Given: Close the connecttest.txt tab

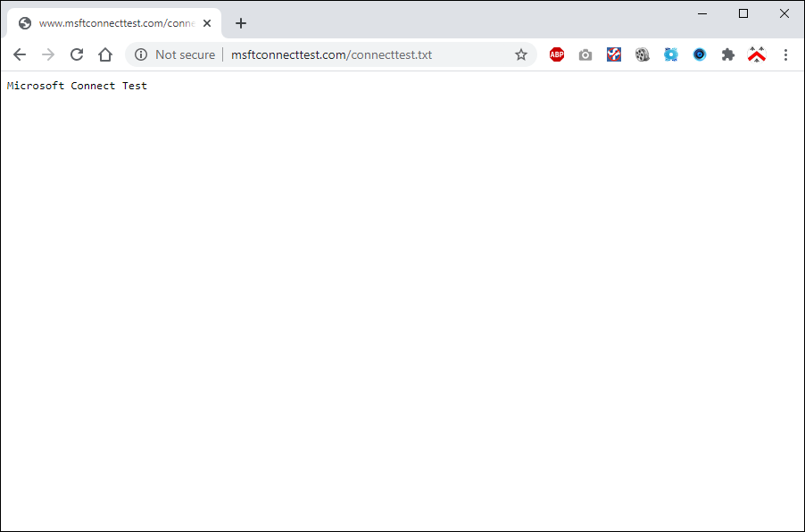Looking at the screenshot, I should [x=207, y=23].
